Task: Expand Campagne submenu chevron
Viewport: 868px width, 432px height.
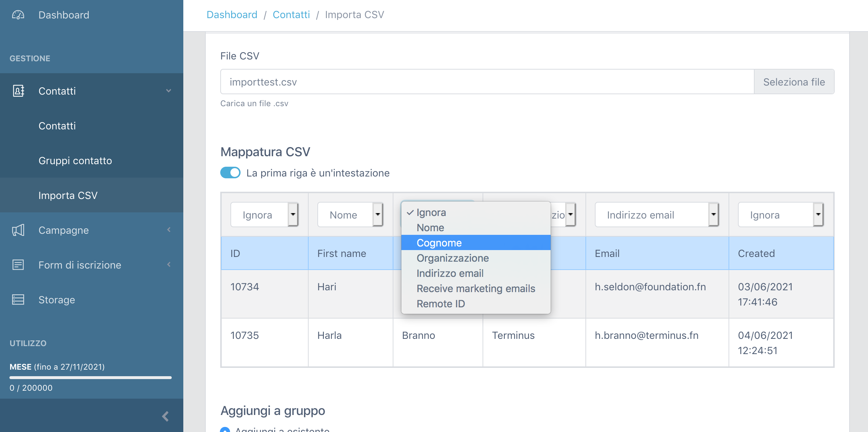Action: coord(169,230)
